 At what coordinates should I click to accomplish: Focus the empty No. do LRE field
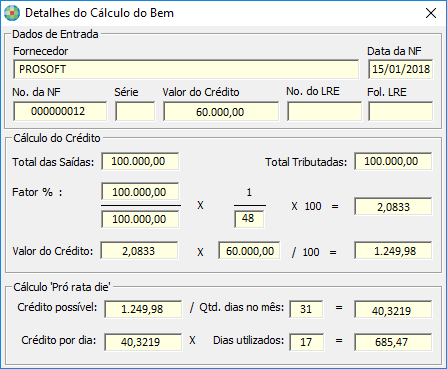tap(324, 111)
